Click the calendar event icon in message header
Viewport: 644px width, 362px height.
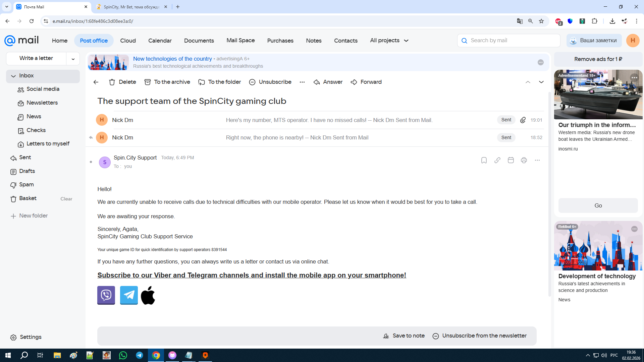511,160
